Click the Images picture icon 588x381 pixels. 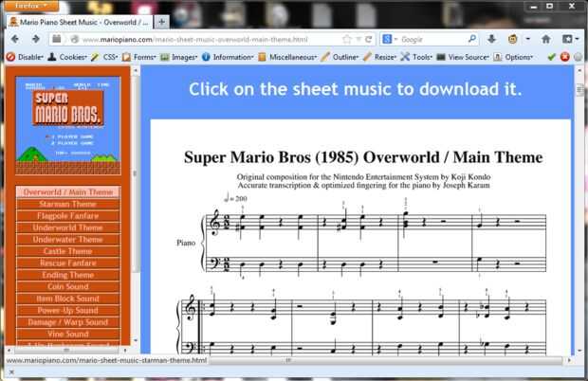click(x=165, y=57)
